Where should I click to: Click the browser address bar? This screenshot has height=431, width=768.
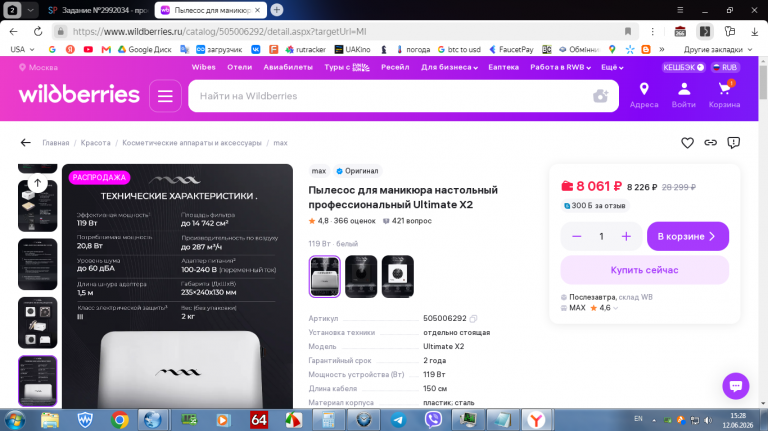coord(343,31)
